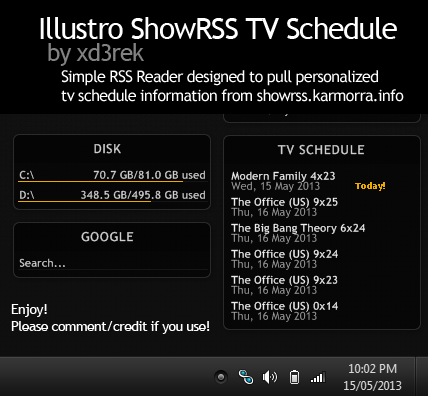This screenshot has width=428, height=396.
Task: Click the volume speaker tray icon
Action: click(x=270, y=377)
